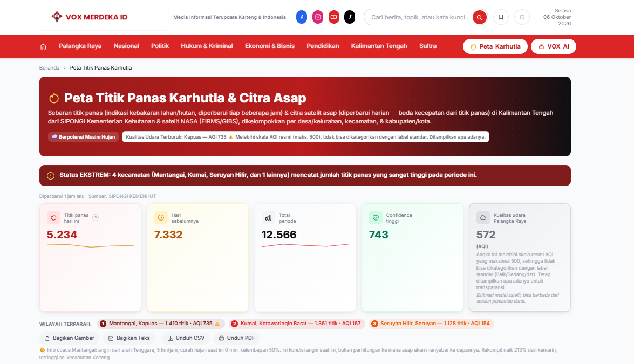Open the TikTok social icon

(350, 17)
